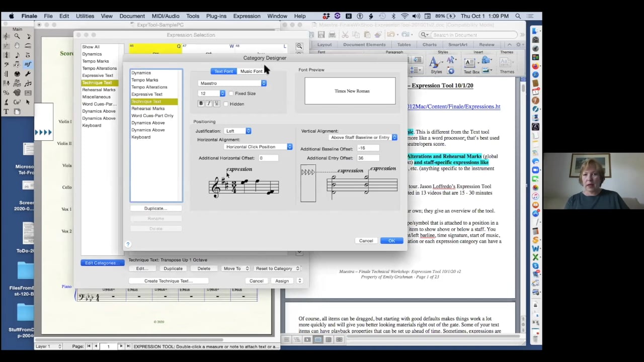Click the Cut scissors icon in Word
The height and width of the screenshot is (362, 644).
(x=345, y=35)
